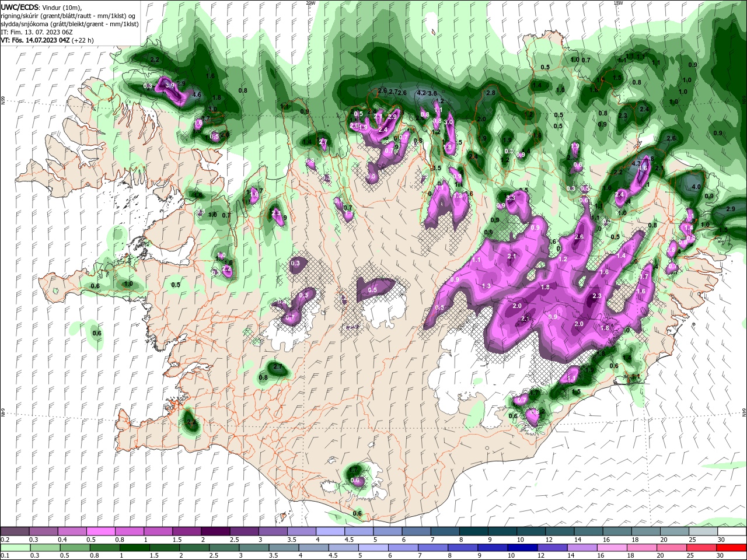Pick the darkest purple top-row swatch at 2
Image resolution: width=747 pixels, height=560 pixels.
(215, 531)
